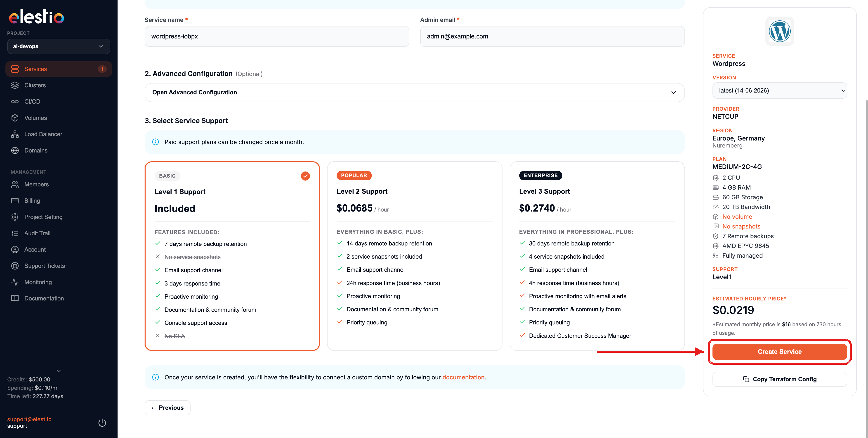Click the Members people icon
This screenshot has width=868, height=438.
pos(15,184)
